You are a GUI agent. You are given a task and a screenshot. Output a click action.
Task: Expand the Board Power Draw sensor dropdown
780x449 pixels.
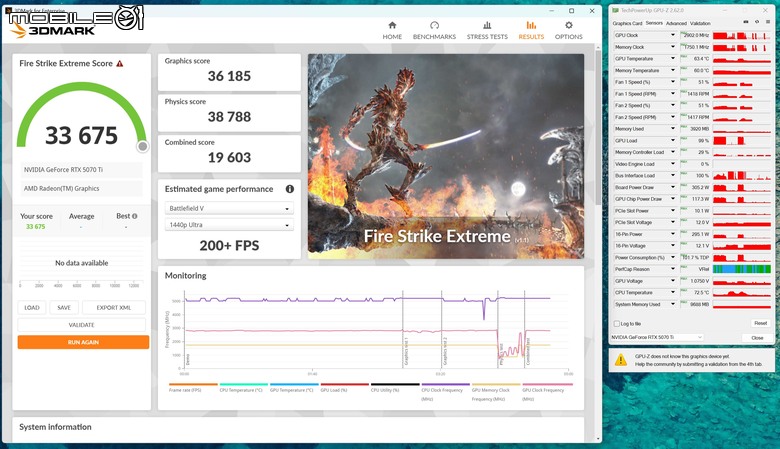673,187
